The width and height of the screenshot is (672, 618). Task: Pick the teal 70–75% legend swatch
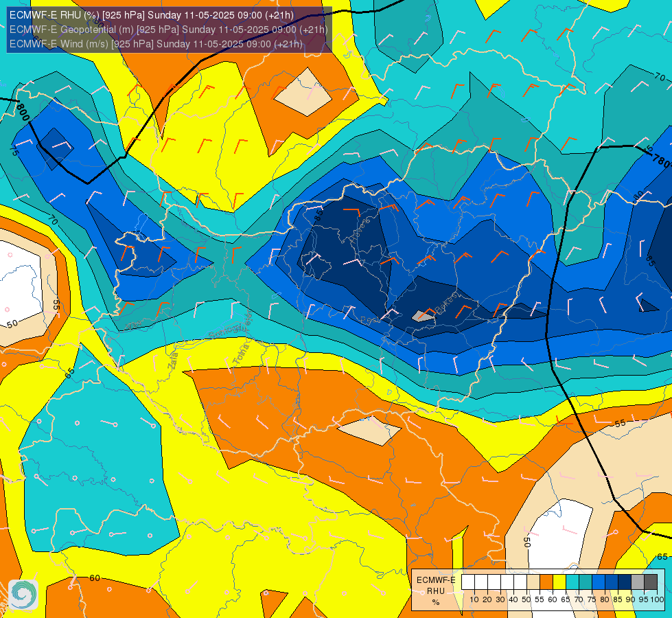(586, 582)
